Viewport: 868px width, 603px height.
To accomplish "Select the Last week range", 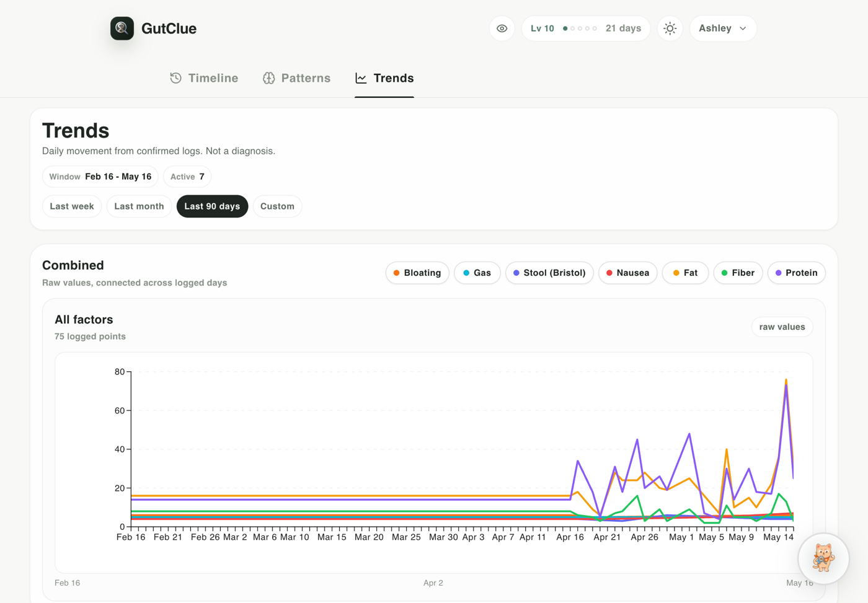I will (x=72, y=206).
